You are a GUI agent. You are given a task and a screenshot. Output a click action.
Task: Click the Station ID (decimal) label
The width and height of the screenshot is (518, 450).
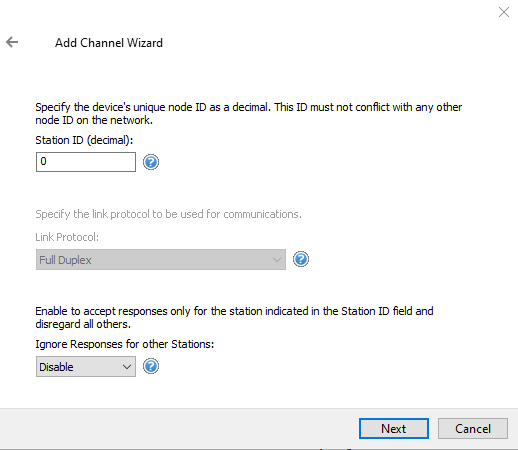84,140
